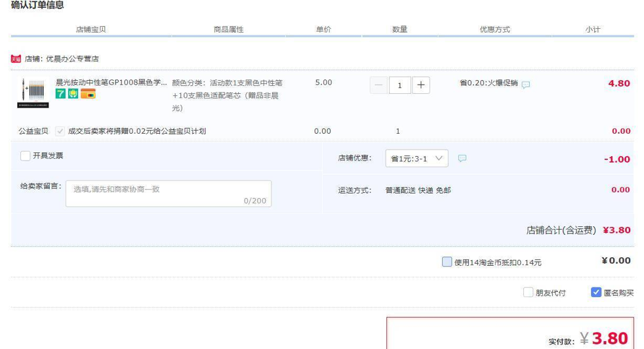Increase quantity with the plus button
Screen dimensions: 644x349
tap(421, 85)
